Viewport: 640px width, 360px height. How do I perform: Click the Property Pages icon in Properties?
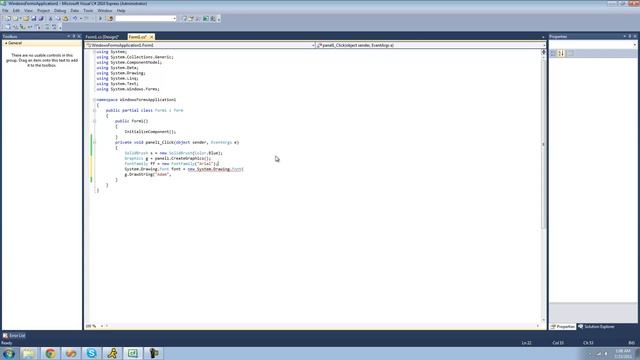571,53
